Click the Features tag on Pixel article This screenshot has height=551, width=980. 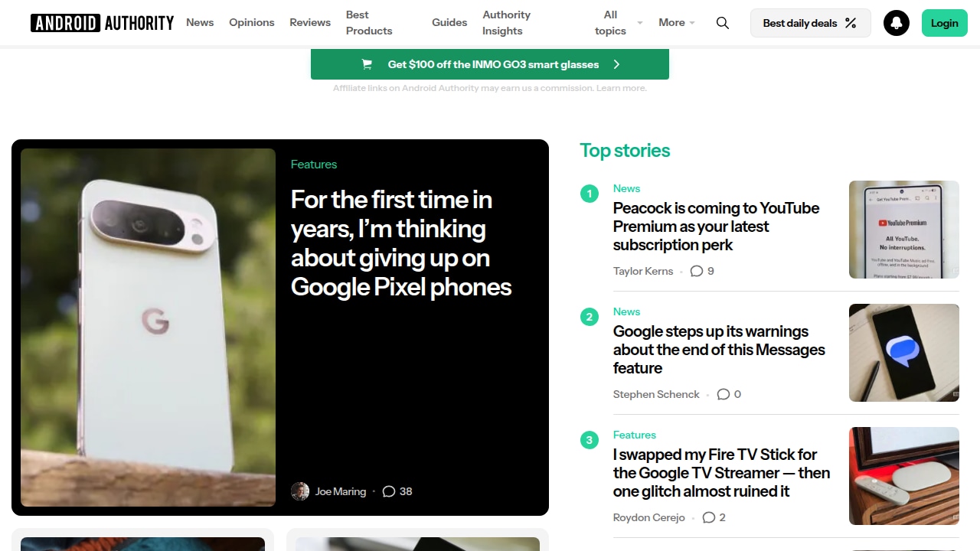coord(314,165)
